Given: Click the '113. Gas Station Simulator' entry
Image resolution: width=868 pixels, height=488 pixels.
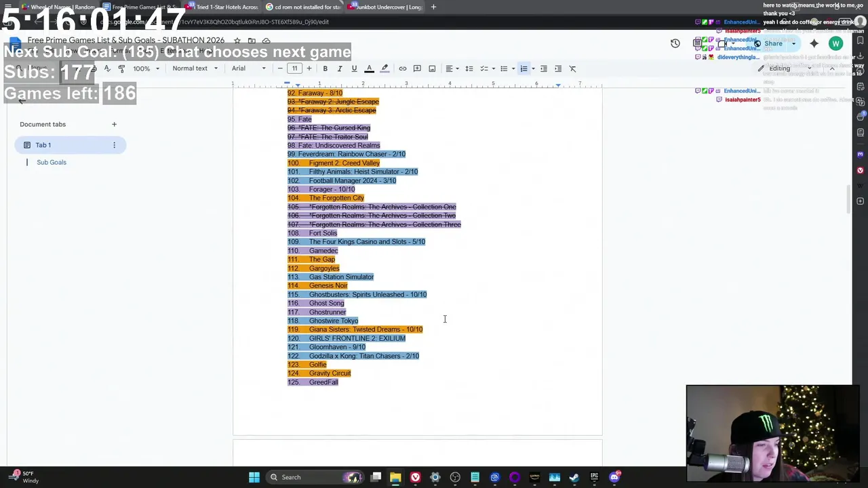Looking at the screenshot, I should point(330,277).
